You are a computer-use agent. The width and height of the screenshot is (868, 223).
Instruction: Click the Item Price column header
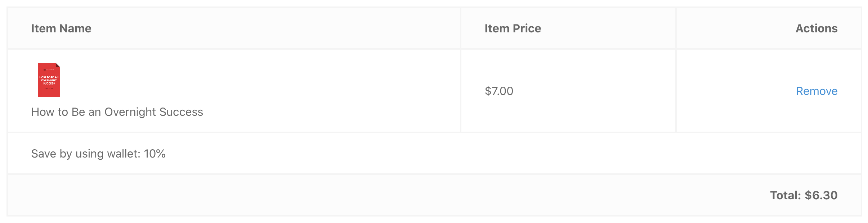pyautogui.click(x=513, y=28)
